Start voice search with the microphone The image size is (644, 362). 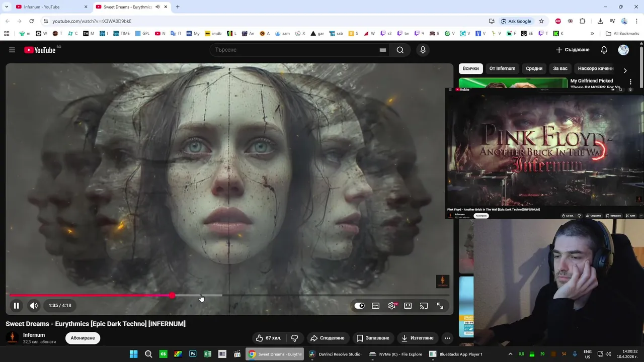[x=423, y=50]
